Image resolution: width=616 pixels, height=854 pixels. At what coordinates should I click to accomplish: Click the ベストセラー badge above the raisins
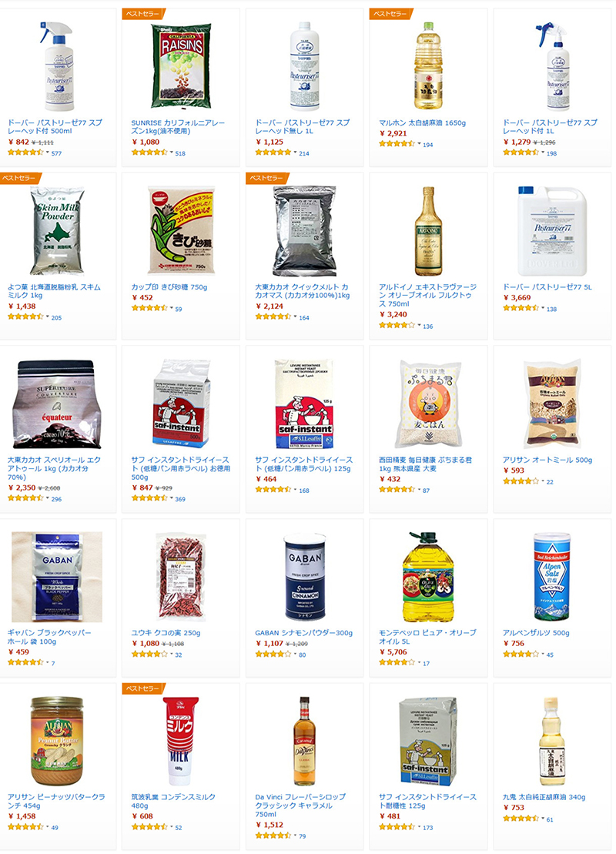click(143, 14)
